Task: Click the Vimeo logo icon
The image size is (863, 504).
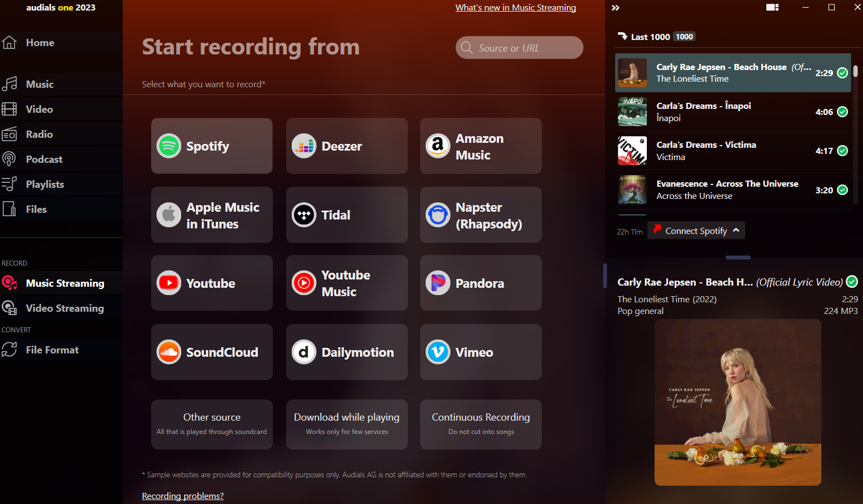Action: click(x=438, y=352)
